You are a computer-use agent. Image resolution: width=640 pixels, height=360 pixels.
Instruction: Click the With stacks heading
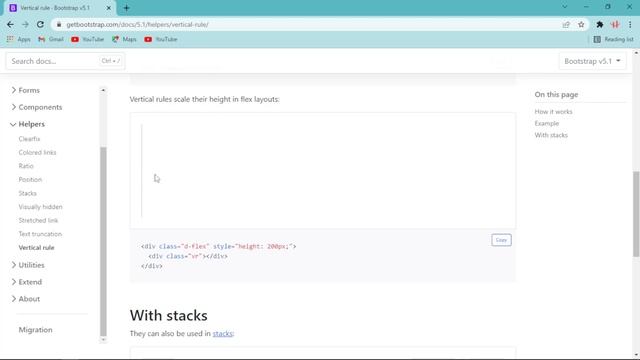click(169, 316)
